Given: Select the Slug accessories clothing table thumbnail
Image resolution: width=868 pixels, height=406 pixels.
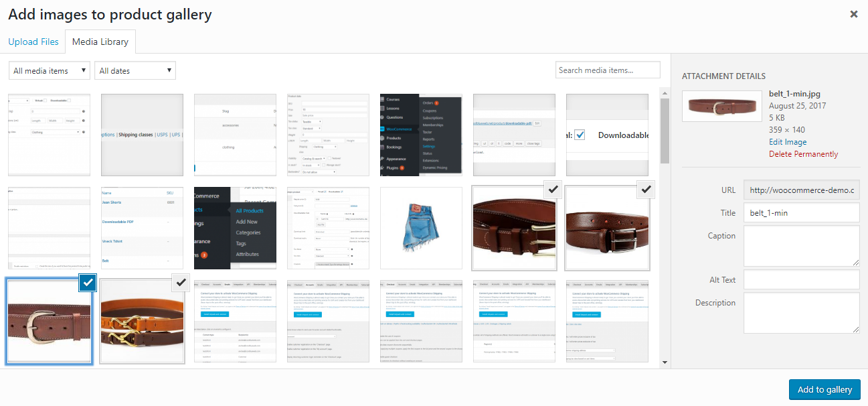Looking at the screenshot, I should 235,135.
